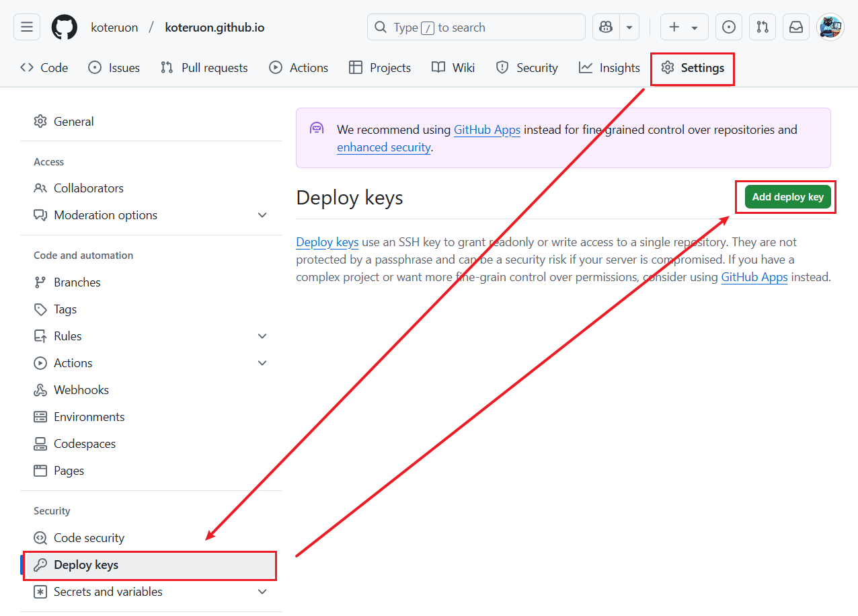
Task: Open the enhanced security link
Action: [383, 147]
